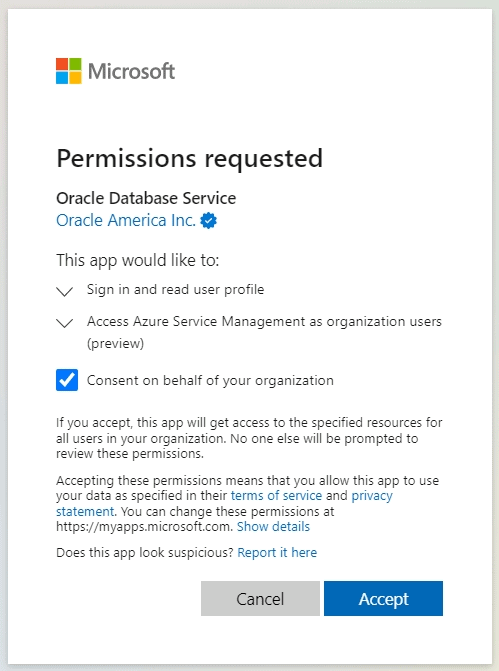Click the https://myapps.microsoft.com URL text
This screenshot has height=671, width=499.
click(x=143, y=526)
